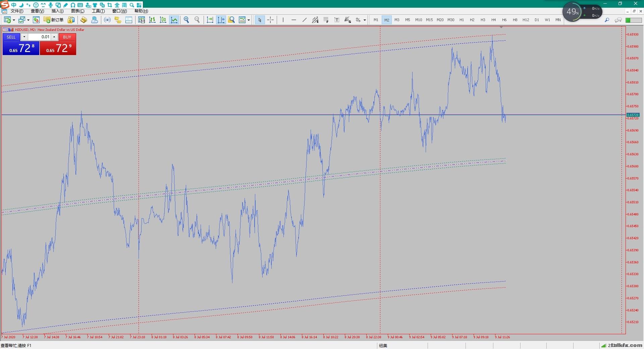Open the 插入(I) Insert menu
The image size is (644, 349).
pos(57,11)
